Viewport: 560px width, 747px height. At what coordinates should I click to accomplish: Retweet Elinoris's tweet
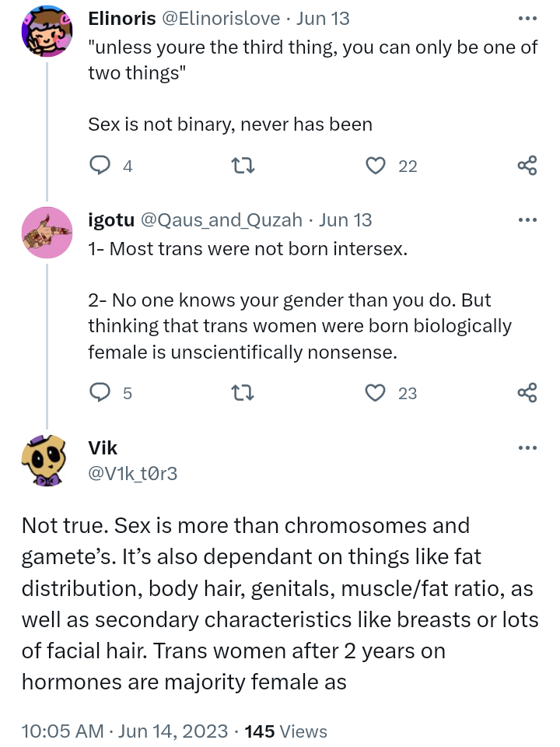tap(243, 165)
